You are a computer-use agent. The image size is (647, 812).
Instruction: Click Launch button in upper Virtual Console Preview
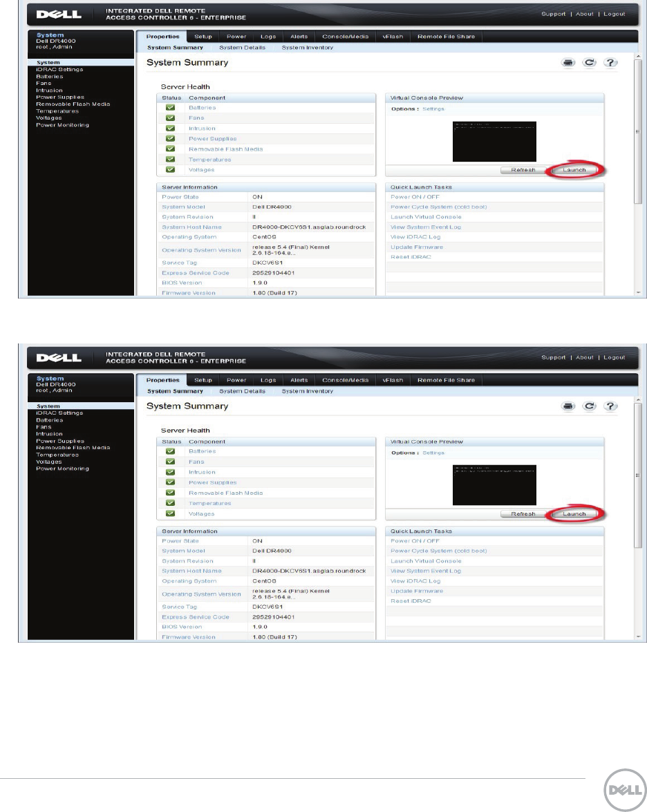pos(574,170)
